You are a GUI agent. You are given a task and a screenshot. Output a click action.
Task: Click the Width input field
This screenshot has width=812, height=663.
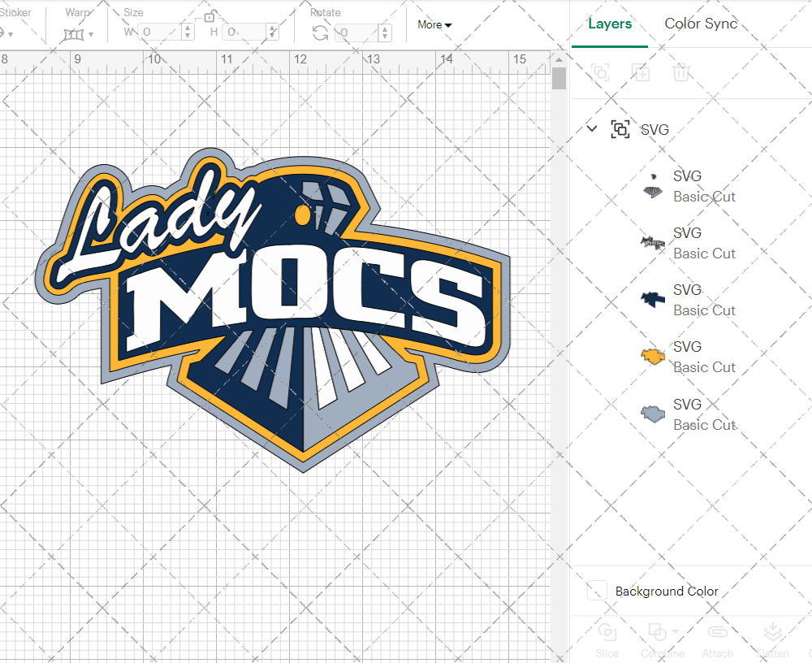pos(159,32)
